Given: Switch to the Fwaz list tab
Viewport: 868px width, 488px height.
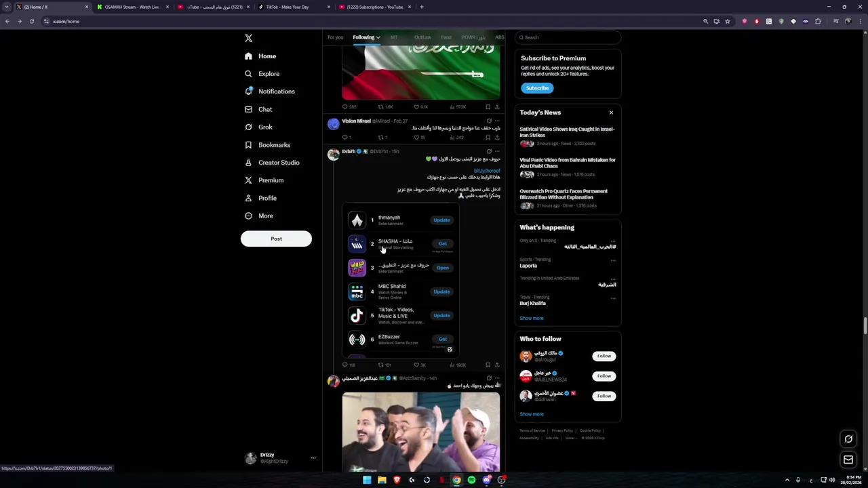Looking at the screenshot, I should 446,37.
